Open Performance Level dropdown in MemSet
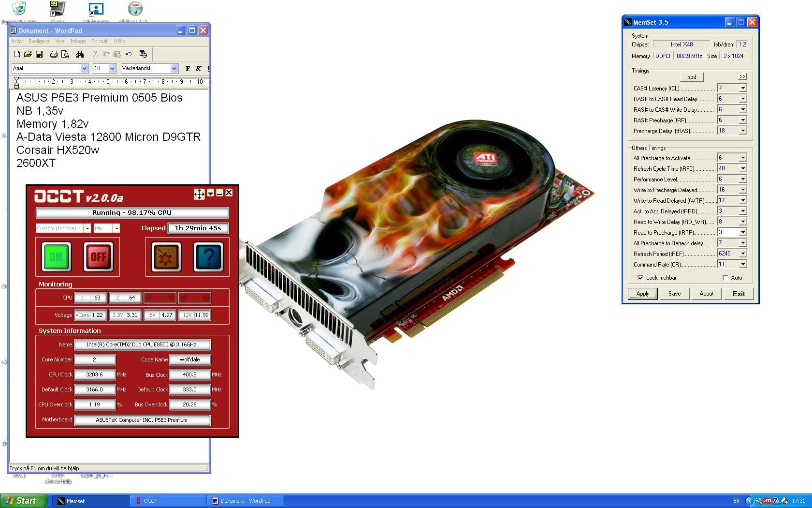The width and height of the screenshot is (812, 508). (x=743, y=179)
